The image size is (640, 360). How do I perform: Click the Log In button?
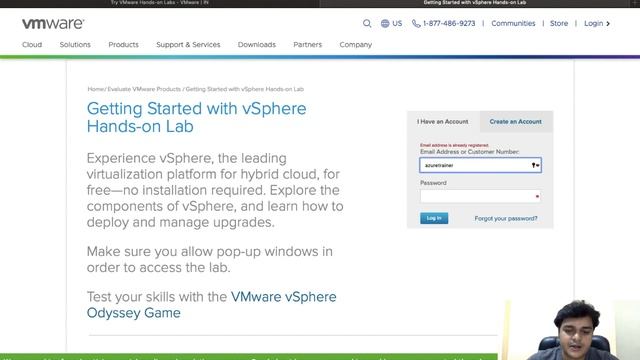pyautogui.click(x=434, y=218)
